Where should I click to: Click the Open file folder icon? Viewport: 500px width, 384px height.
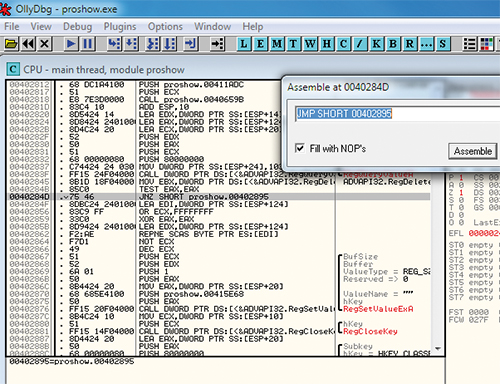[x=11, y=44]
